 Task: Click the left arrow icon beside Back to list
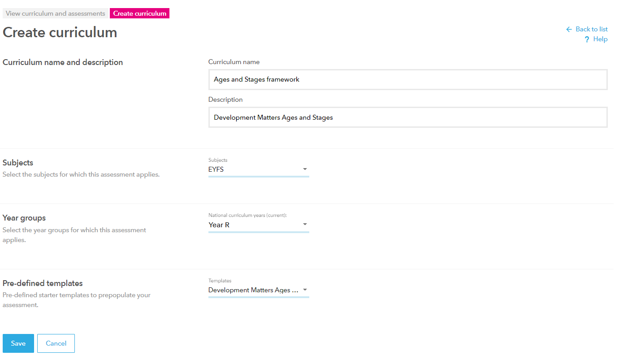click(569, 29)
